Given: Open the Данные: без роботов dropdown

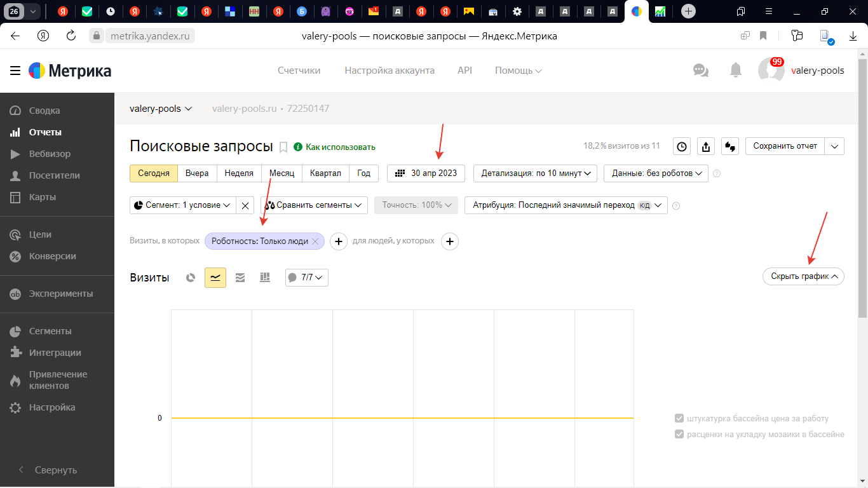Looking at the screenshot, I should click(x=656, y=173).
